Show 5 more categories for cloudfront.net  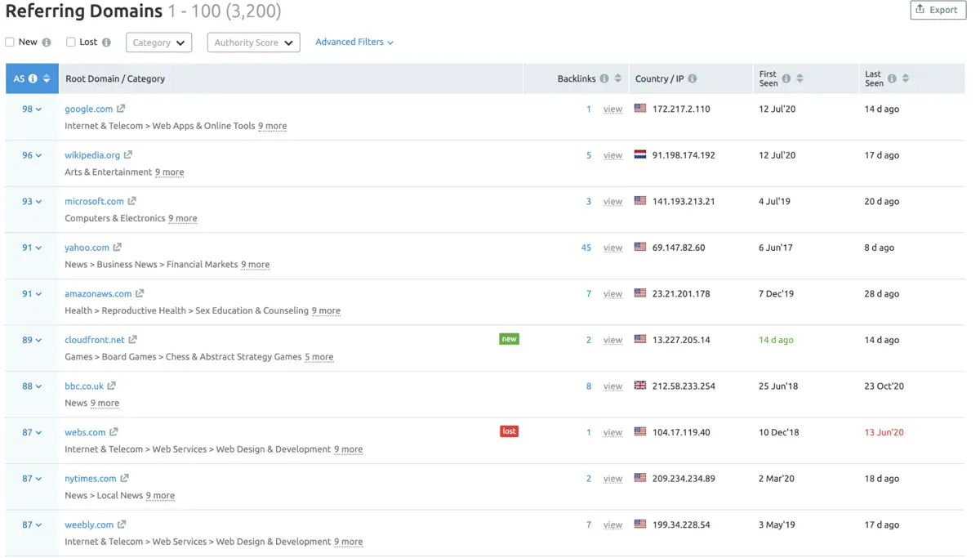[x=319, y=357]
